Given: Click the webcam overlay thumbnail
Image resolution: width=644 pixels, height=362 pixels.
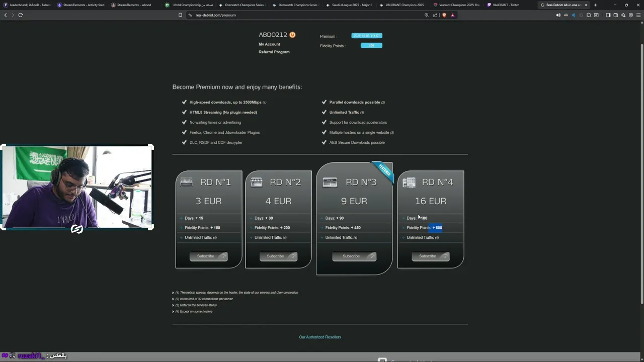Looking at the screenshot, I should (77, 188).
